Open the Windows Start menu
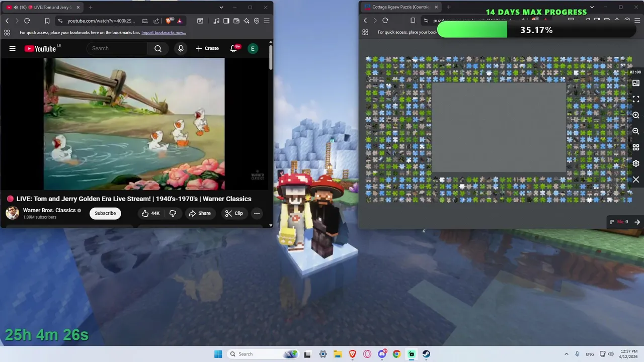The image size is (644, 362). [x=218, y=354]
